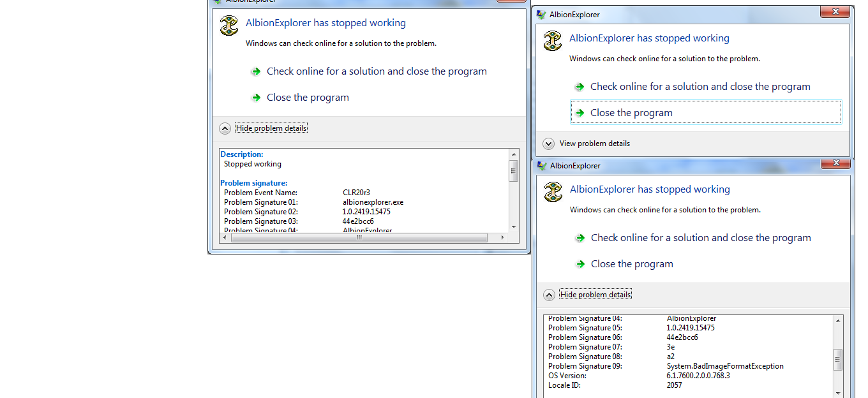Click the AlbionExplorer title bar icon in the top-right dialog
The height and width of the screenshot is (398, 868).
point(542,15)
